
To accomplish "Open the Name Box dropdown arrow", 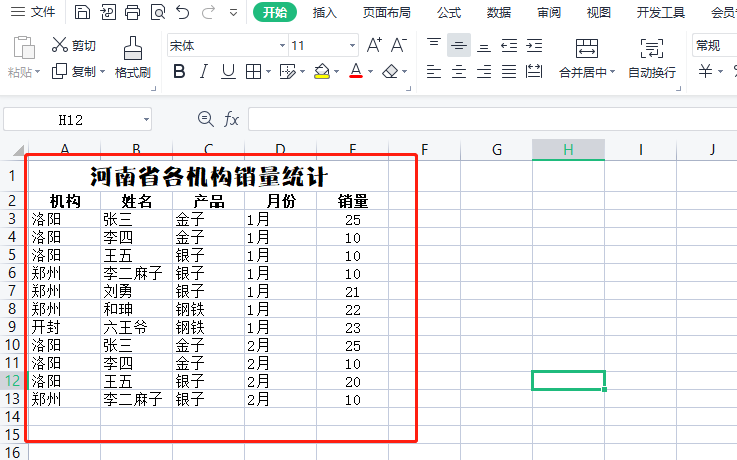I will point(146,119).
